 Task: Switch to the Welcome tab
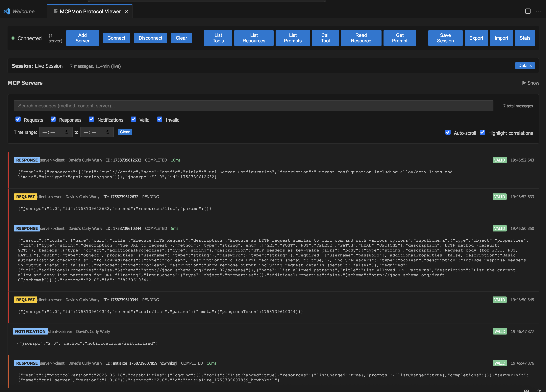coord(23,11)
